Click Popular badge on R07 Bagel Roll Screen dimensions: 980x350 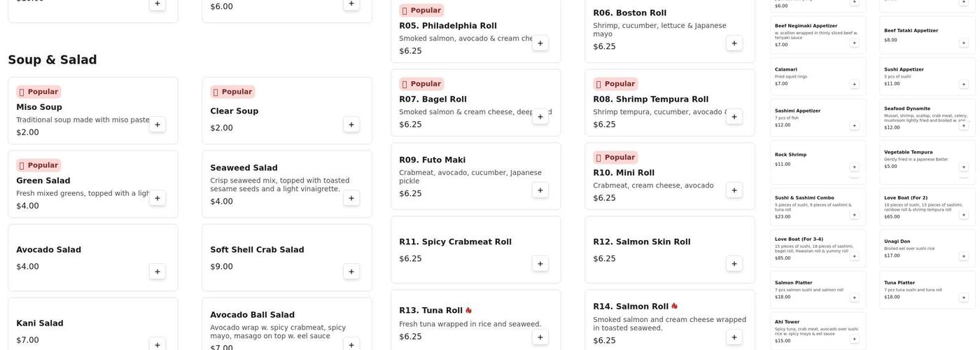pos(421,84)
